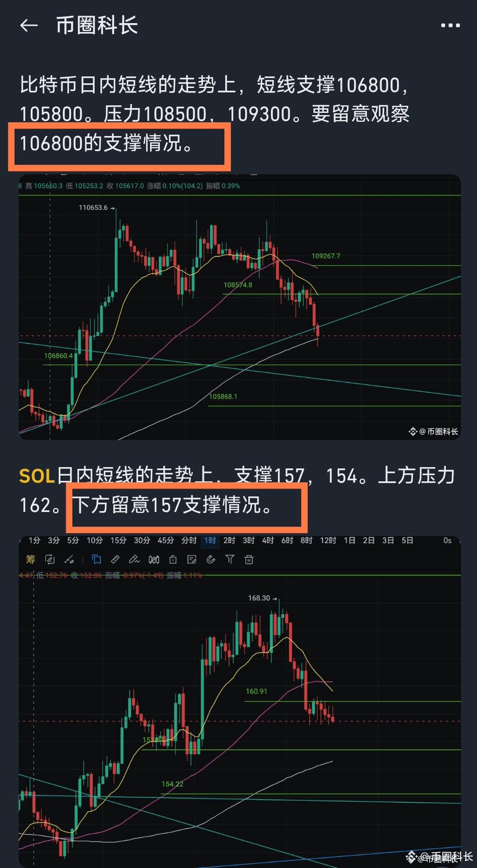Click the trash delete drawings icon

click(x=249, y=559)
